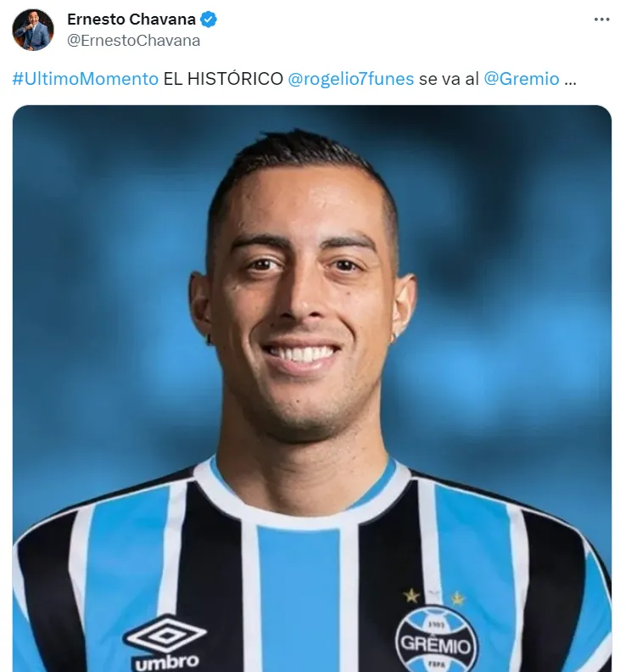Click the Grêmio crest on the jersey
Viewport: 626px width, 672px height.
tap(435, 639)
